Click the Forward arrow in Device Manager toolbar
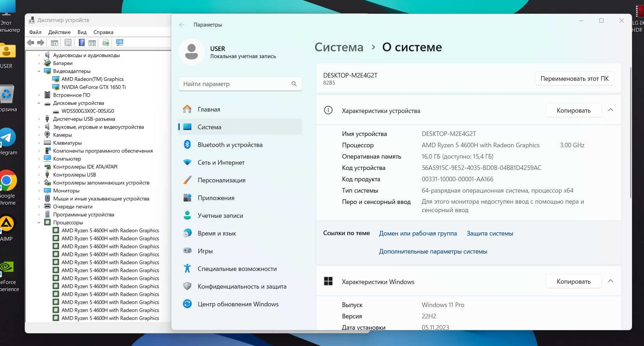 (41, 42)
